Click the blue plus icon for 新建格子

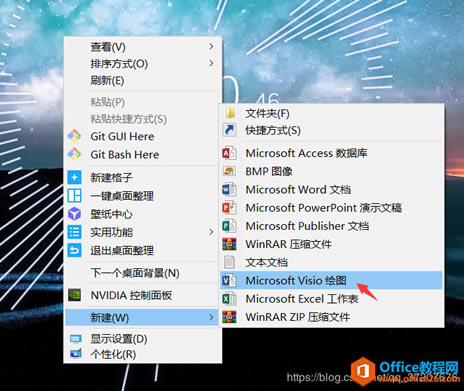[74, 177]
